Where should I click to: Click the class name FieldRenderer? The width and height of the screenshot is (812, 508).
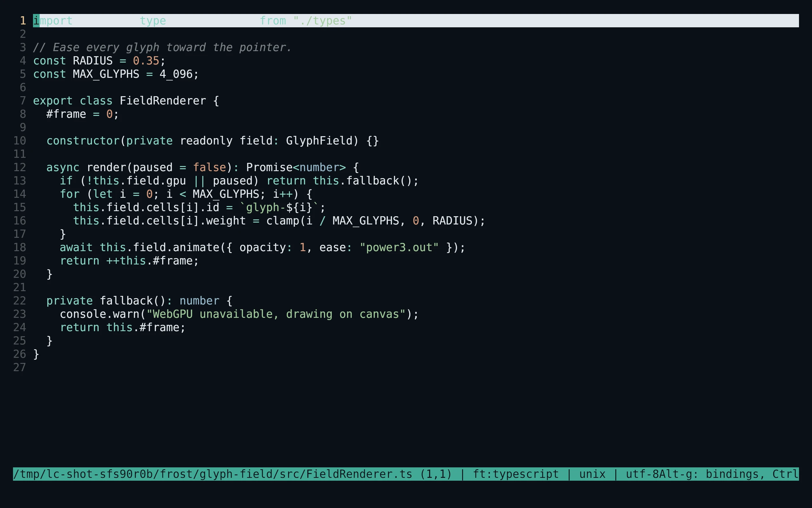(163, 101)
